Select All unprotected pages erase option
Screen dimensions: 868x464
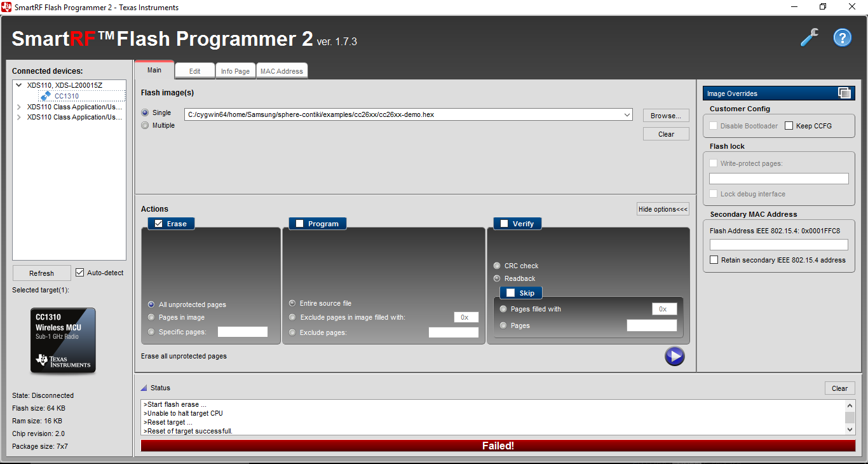click(x=151, y=304)
